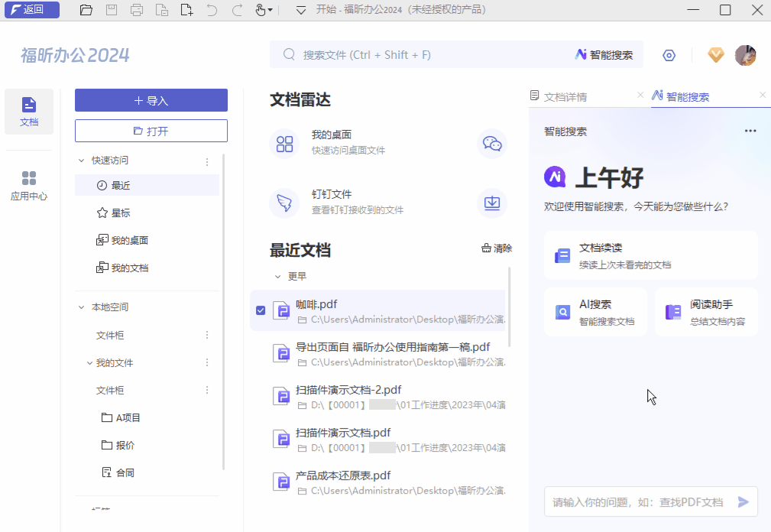The height and width of the screenshot is (532, 771).
Task: Open the Print tool from the toolbar
Action: pyautogui.click(x=137, y=10)
